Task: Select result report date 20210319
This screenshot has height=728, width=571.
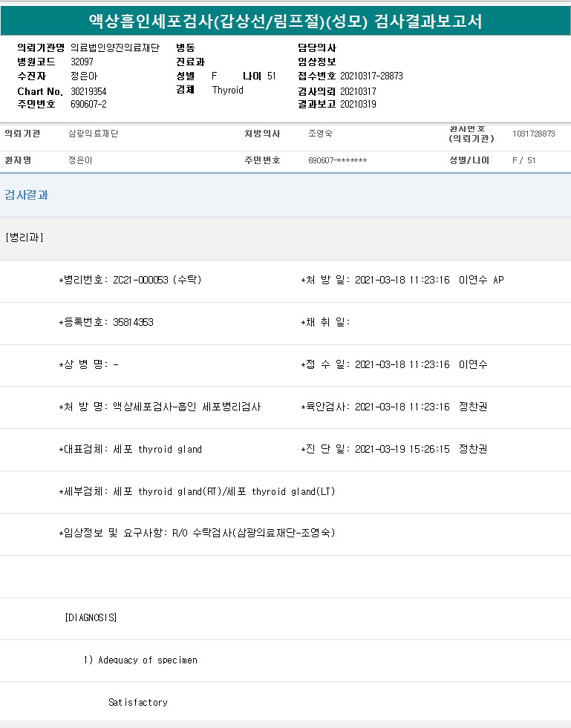Action: (x=358, y=104)
